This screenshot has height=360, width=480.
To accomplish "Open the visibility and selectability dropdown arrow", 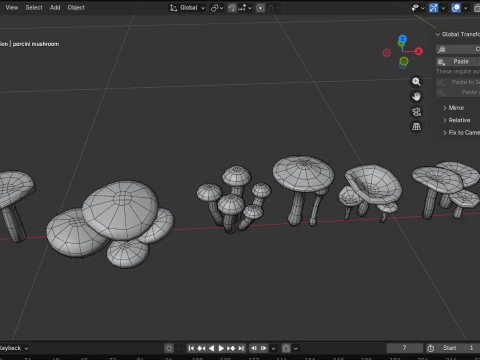I will pos(423,8).
